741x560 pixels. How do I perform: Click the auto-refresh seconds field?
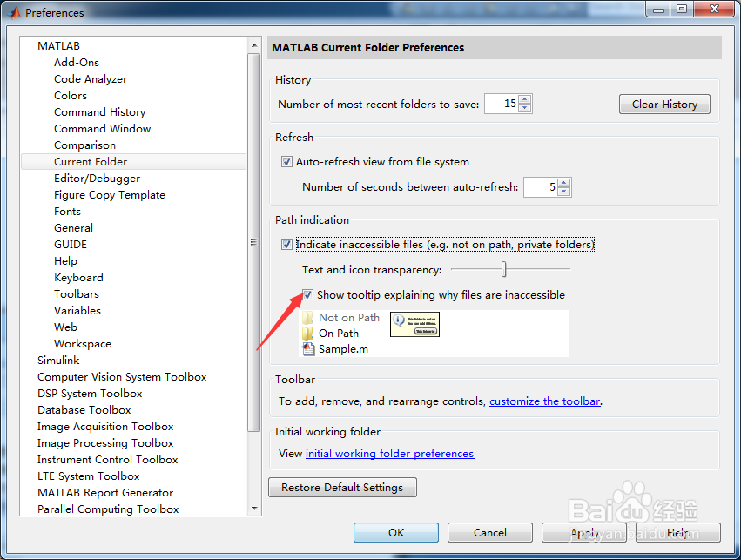point(541,187)
